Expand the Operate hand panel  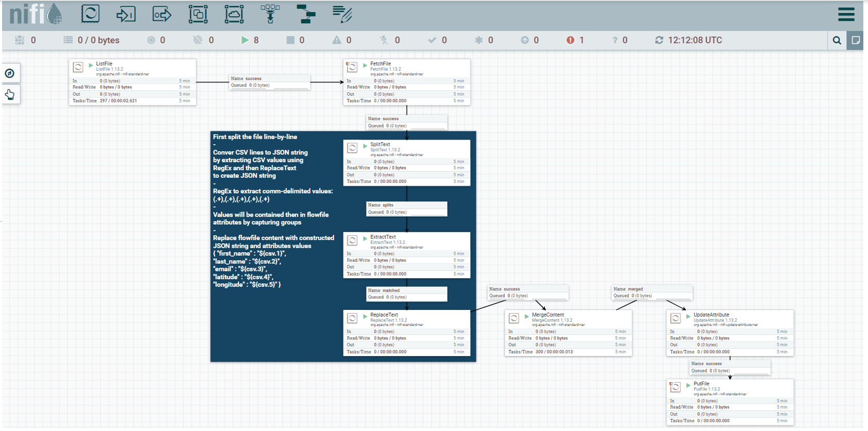[x=10, y=95]
